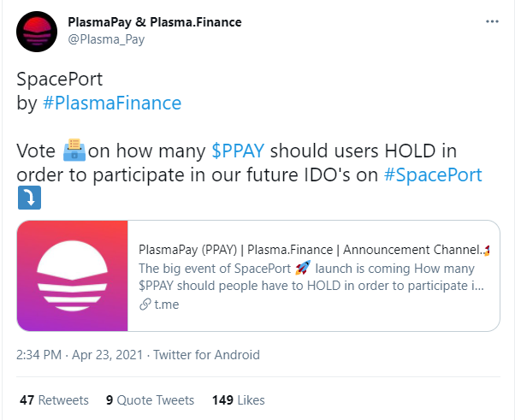Image resolution: width=515 pixels, height=420 pixels.
Task: Click the PlasmaPay profile avatar
Action: (x=37, y=32)
